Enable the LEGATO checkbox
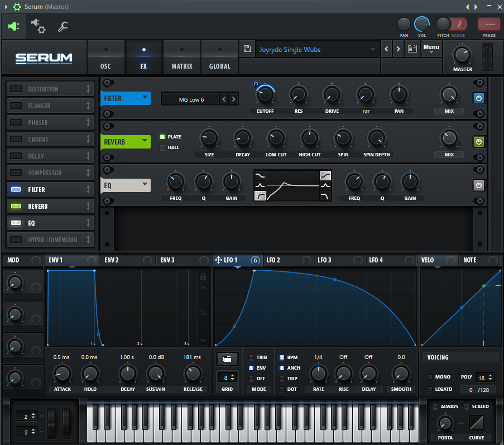The height and width of the screenshot is (445, 504). pos(430,389)
